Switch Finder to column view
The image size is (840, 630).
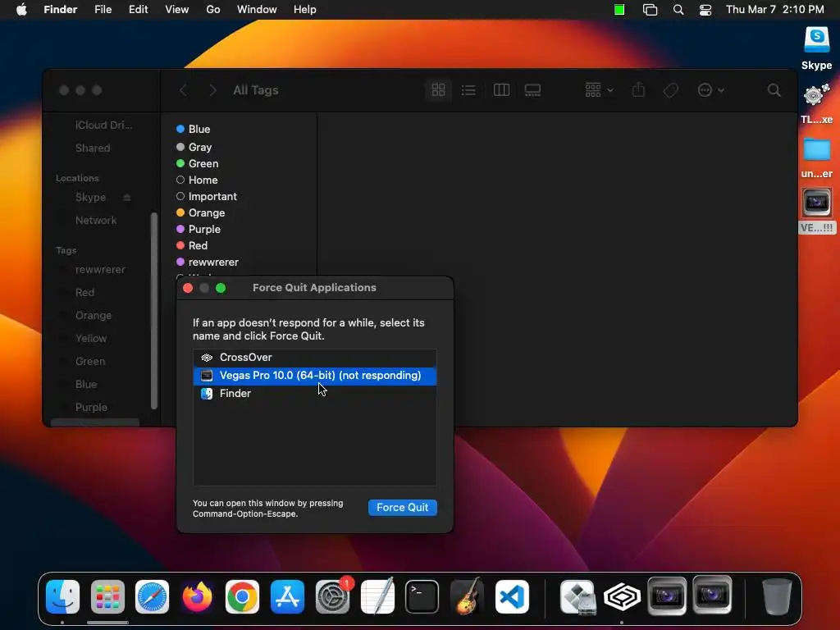501,90
